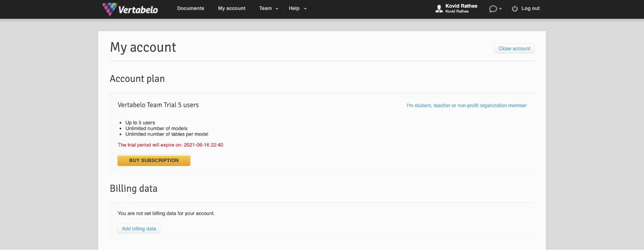Expand the Help dropdown arrow
644x250 pixels.
[x=305, y=9]
